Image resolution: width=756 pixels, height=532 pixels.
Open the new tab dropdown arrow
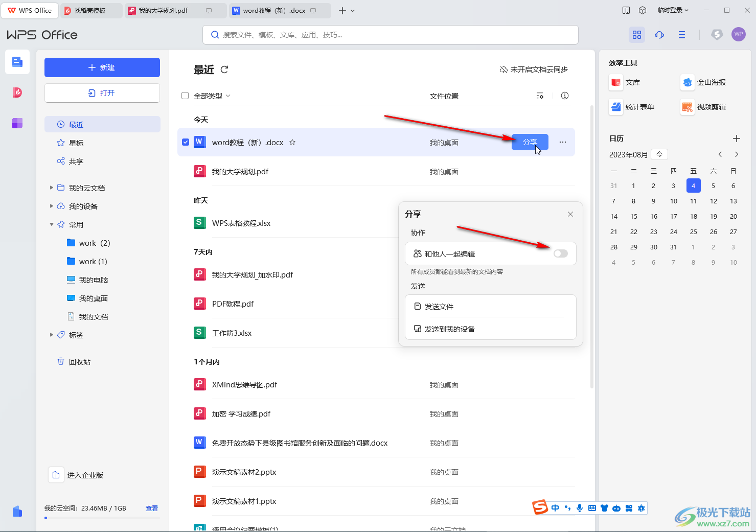[353, 11]
